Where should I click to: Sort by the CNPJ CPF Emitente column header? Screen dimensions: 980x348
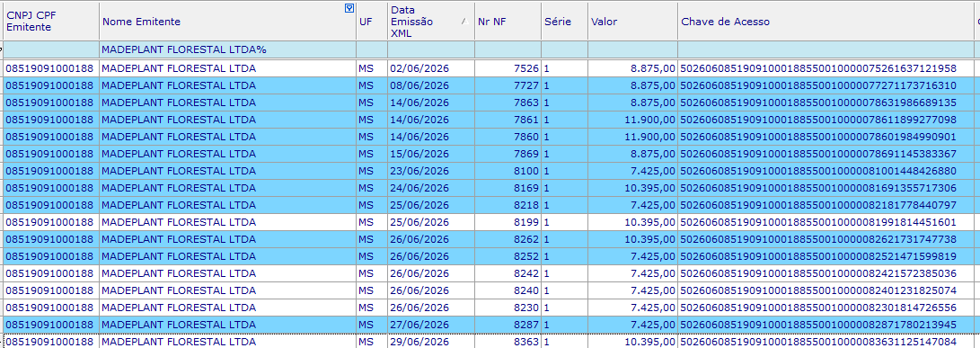(x=50, y=22)
